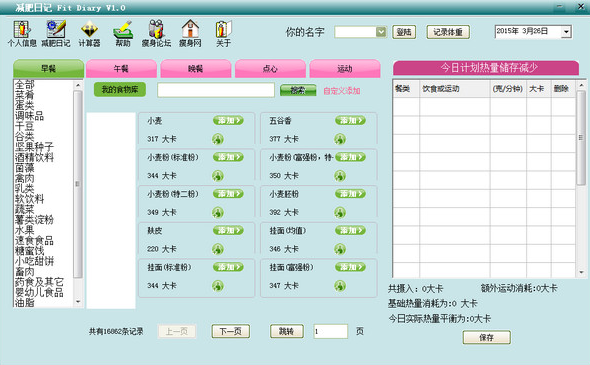Add 小麦粉(富强粉) with 添加 button
590x365 pixels.
(x=350, y=157)
